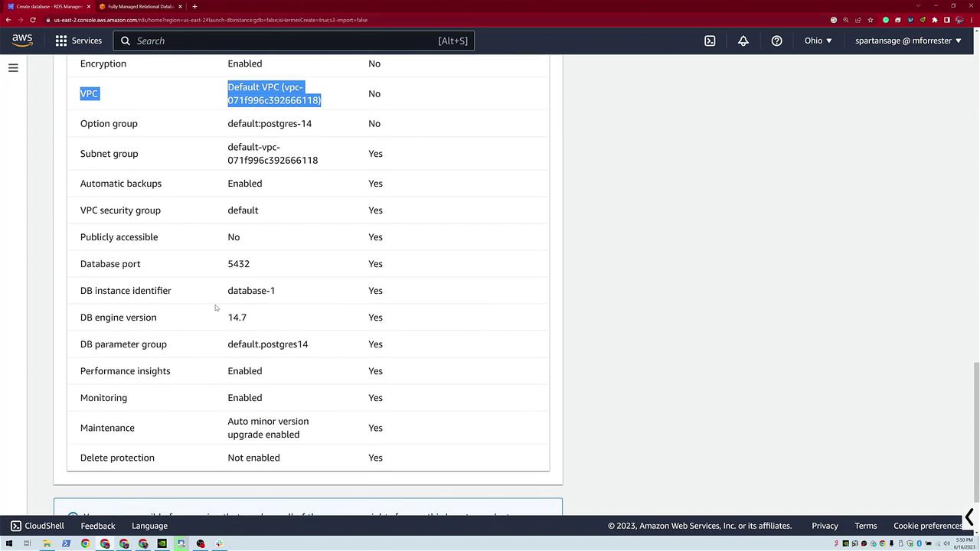Image resolution: width=980 pixels, height=551 pixels.
Task: Click the CloudShell footer label
Action: pyautogui.click(x=44, y=526)
